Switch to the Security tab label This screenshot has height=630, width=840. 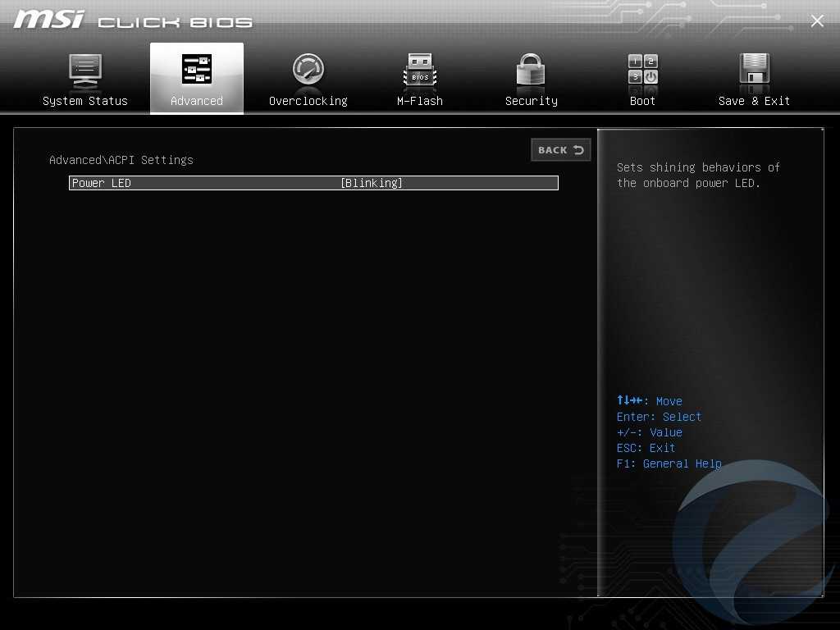531,101
